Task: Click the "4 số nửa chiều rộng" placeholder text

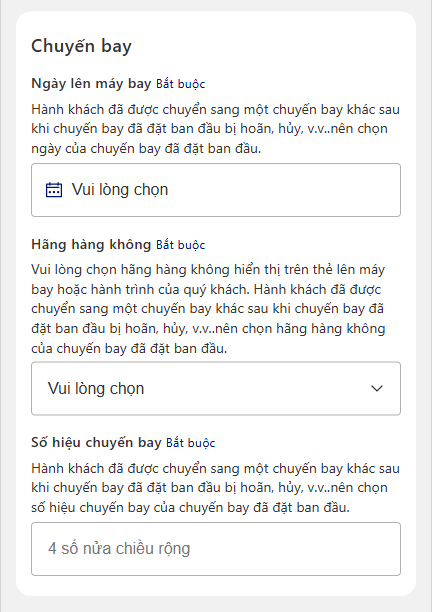Action: click(x=119, y=548)
